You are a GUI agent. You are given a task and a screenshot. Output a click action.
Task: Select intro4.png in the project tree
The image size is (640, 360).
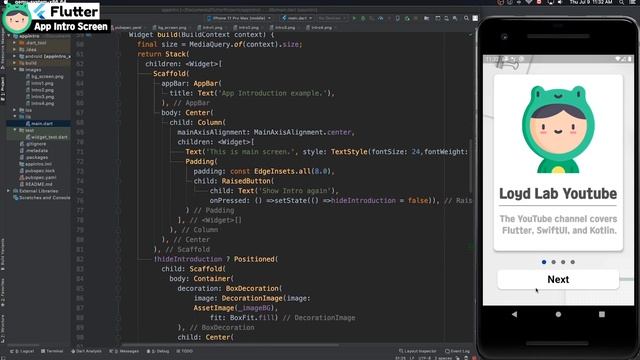(40, 103)
